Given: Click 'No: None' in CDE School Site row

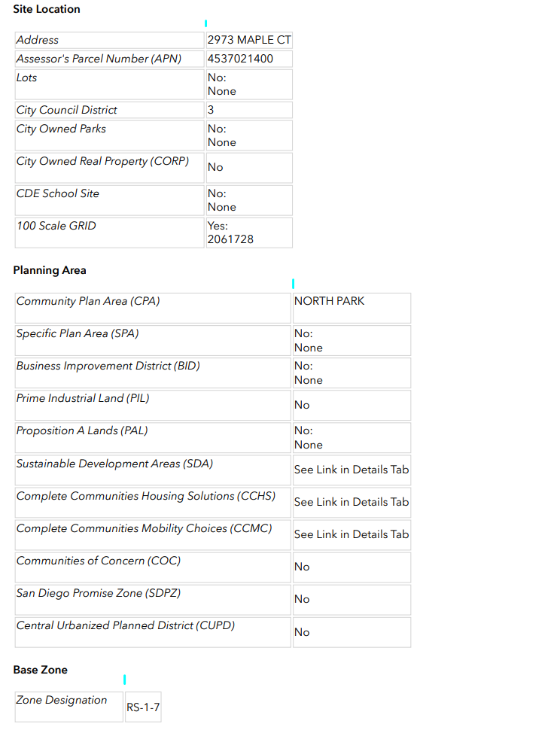Looking at the screenshot, I should [x=222, y=200].
